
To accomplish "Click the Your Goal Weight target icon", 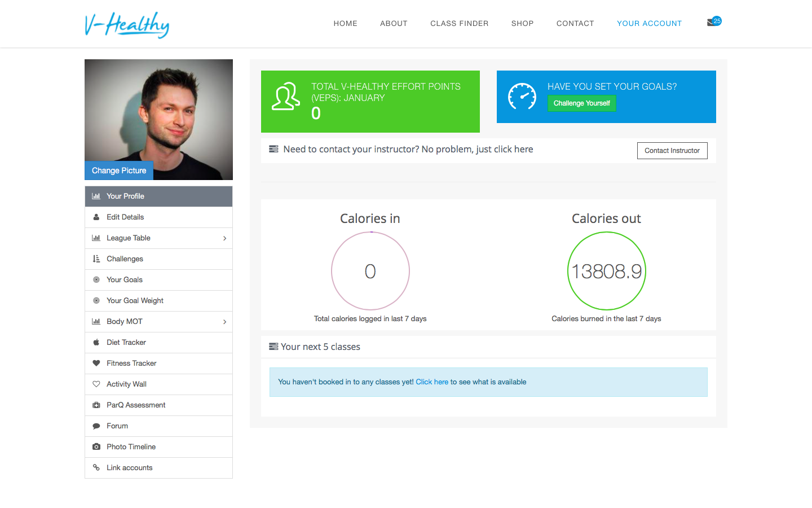I will point(96,301).
